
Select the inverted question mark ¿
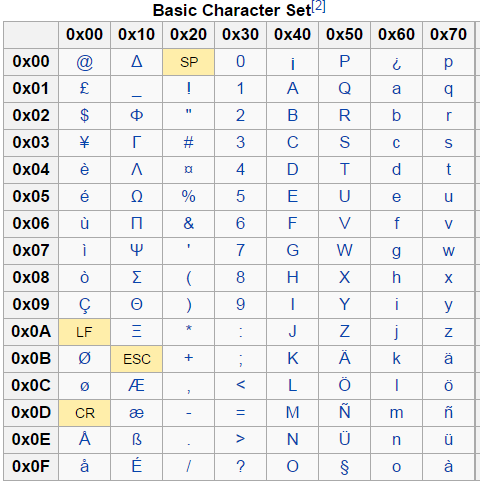click(x=396, y=63)
